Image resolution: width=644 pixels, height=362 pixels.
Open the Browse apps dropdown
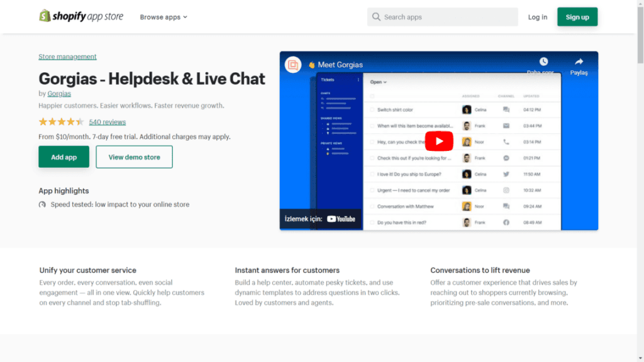pos(163,17)
